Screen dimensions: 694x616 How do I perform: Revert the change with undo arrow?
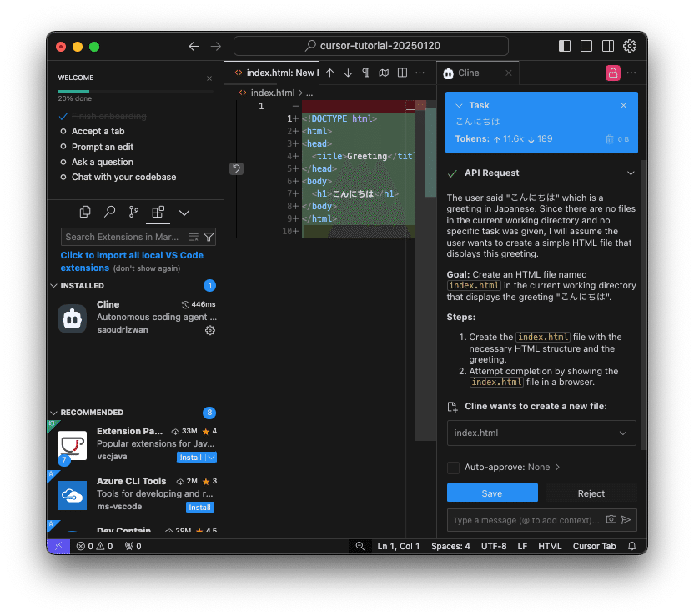point(236,168)
